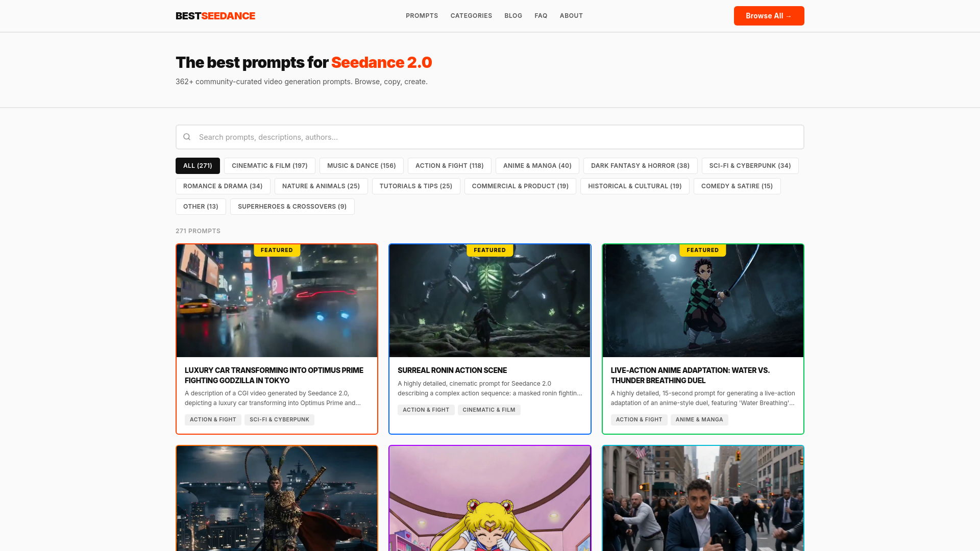980x551 pixels.
Task: Click Cinematic & Film tag on ronin card
Action: point(489,410)
